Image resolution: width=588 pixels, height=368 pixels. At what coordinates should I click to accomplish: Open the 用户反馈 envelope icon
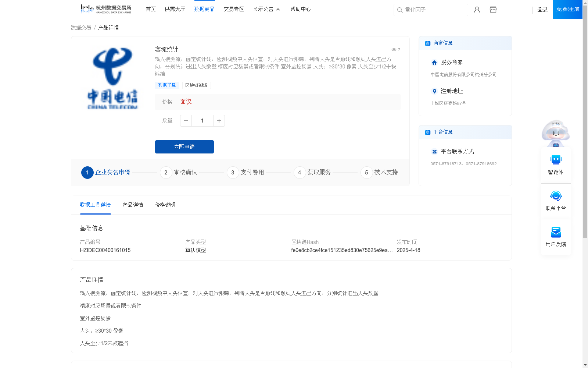point(556,232)
